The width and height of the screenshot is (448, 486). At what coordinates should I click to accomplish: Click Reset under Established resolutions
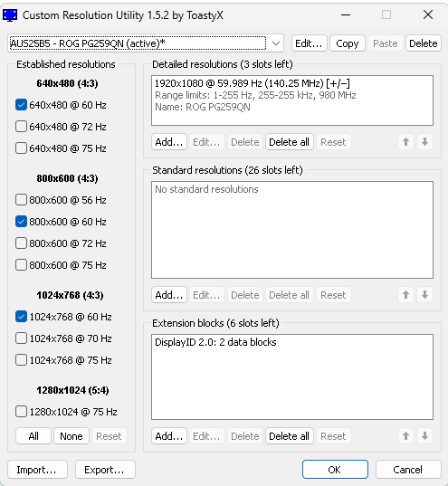point(110,436)
